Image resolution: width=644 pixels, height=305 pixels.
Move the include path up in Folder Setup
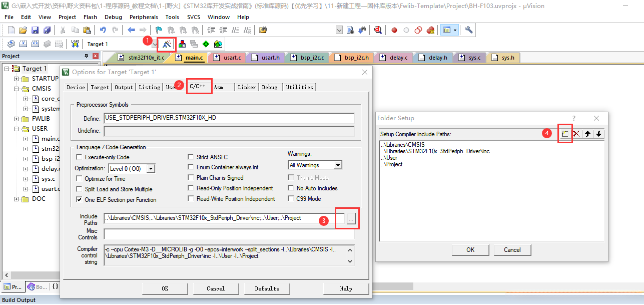588,134
